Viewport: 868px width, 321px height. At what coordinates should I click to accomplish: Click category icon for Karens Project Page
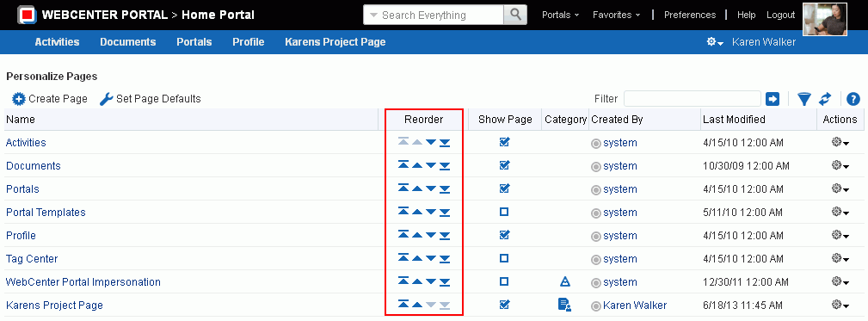click(564, 305)
